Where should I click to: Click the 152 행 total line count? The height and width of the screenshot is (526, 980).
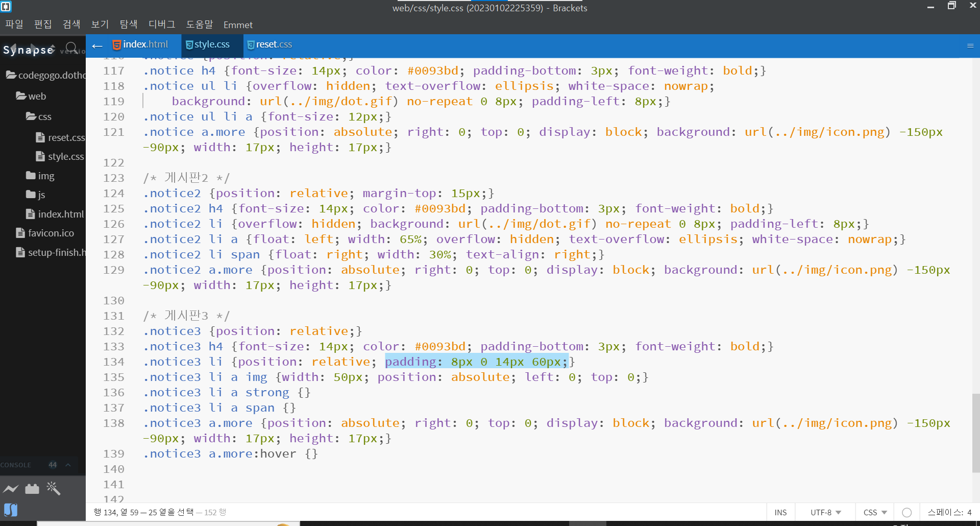point(215,512)
